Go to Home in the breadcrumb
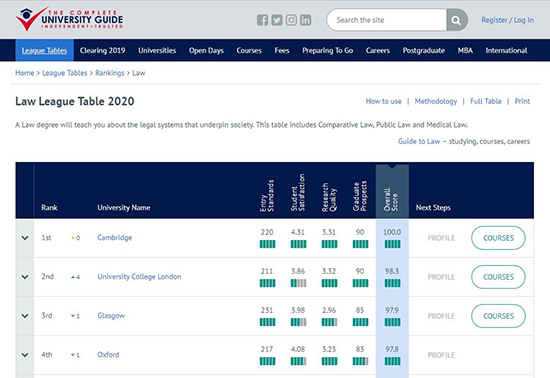The width and height of the screenshot is (550, 378). (x=25, y=73)
